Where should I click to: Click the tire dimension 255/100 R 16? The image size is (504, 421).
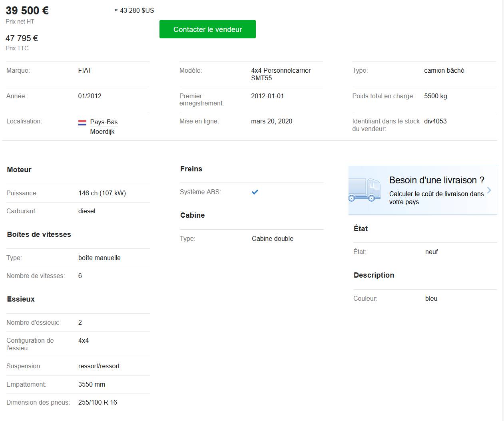coord(98,402)
